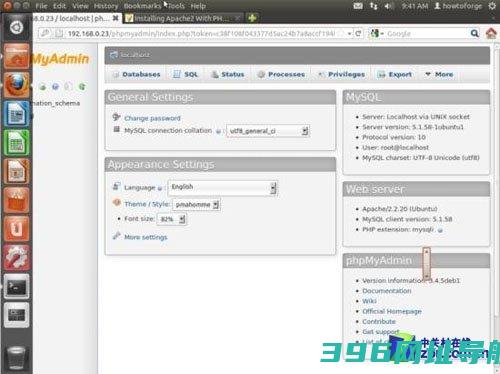
Task: Open the Trash in the launcher
Action: [16, 357]
